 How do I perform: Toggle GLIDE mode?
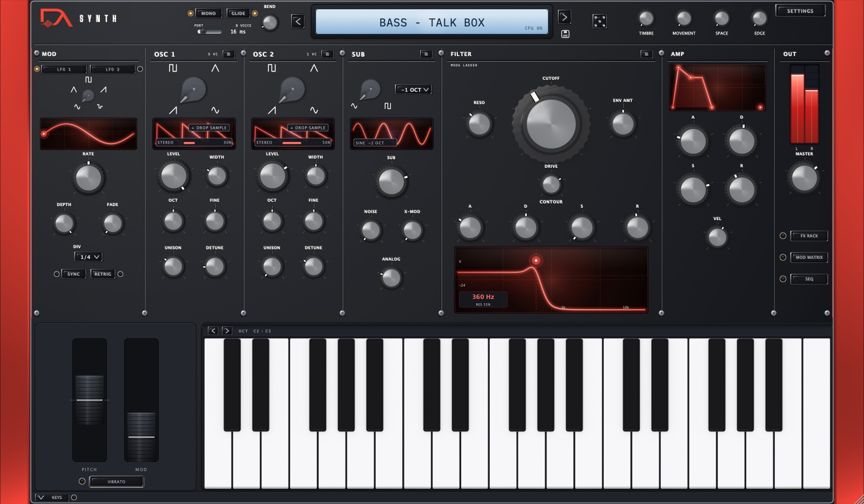[x=238, y=13]
